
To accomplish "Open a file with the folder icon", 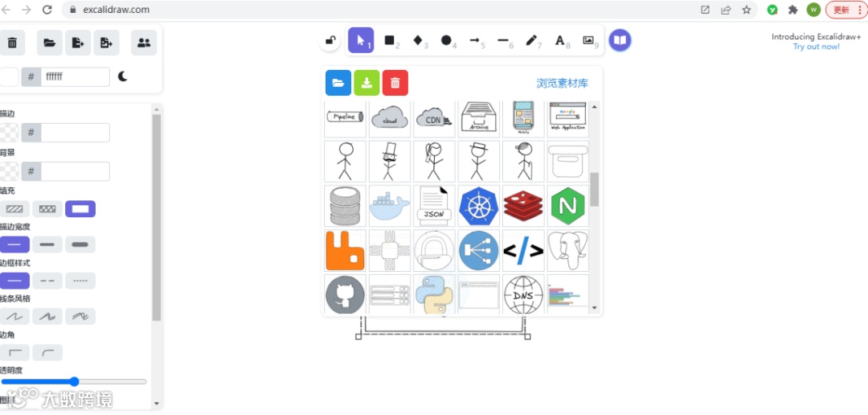I will pyautogui.click(x=50, y=43).
